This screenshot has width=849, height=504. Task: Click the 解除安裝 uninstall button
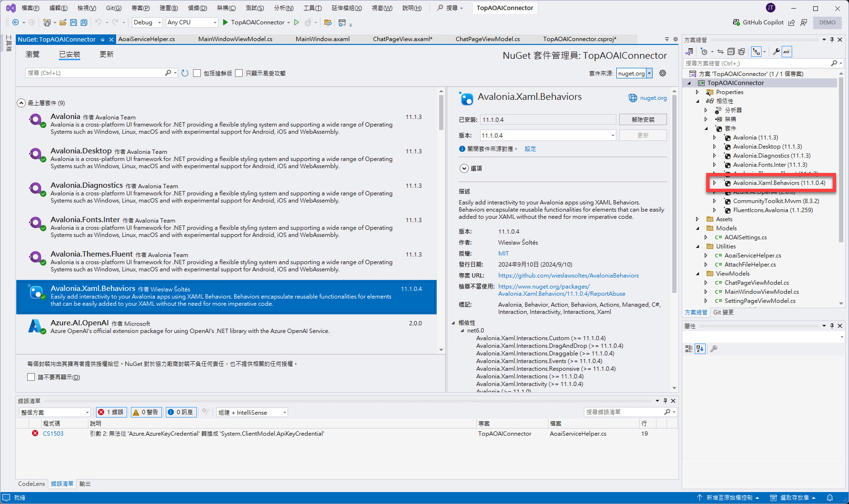(x=643, y=119)
